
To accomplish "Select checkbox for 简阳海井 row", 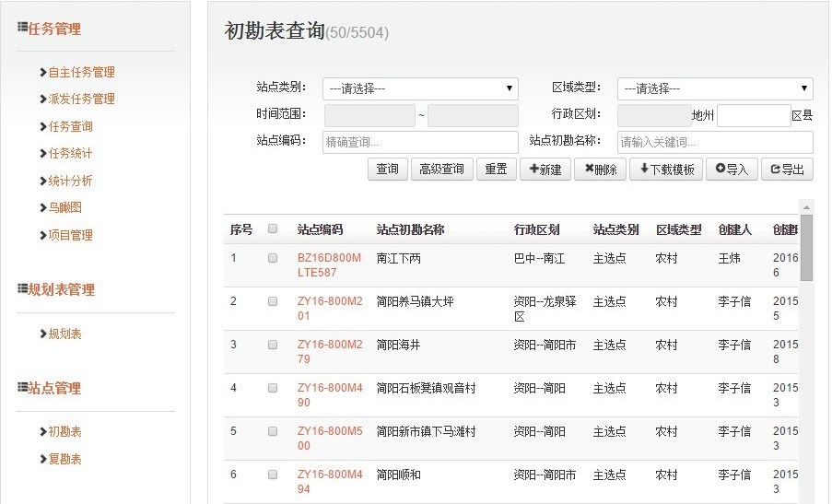I will point(273,345).
